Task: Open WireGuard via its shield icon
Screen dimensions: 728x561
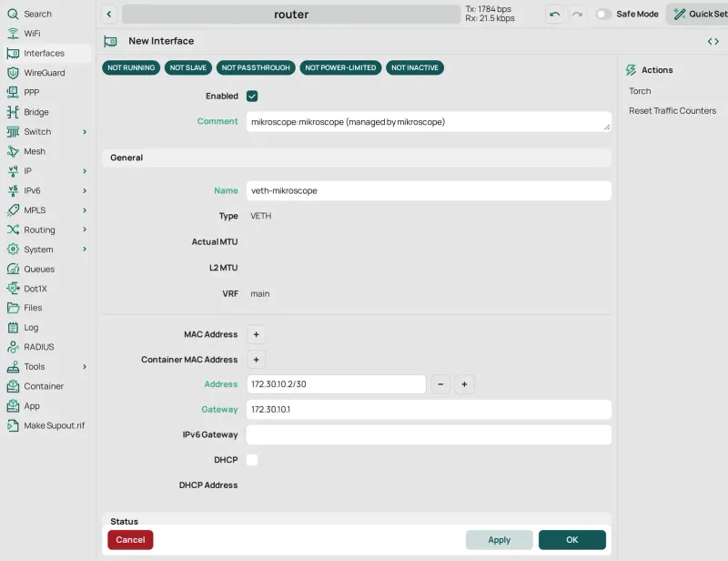Action: click(13, 73)
